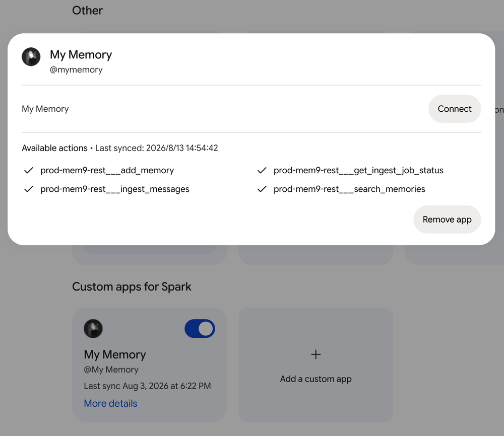Screen dimensions: 504x436
Task: Click checkmark beside prod-mem9-rest___add_memory
Action: (29, 170)
